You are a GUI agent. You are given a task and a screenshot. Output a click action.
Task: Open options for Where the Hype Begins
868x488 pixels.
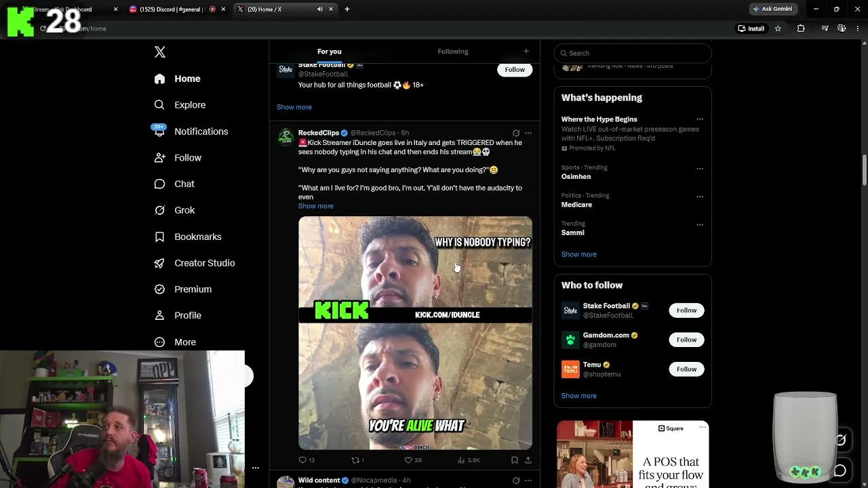700,119
